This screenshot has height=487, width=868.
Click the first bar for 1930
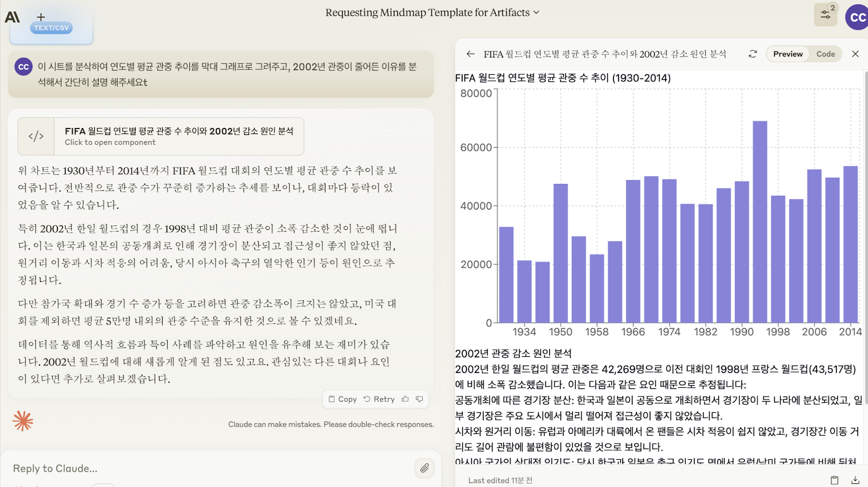(x=506, y=275)
